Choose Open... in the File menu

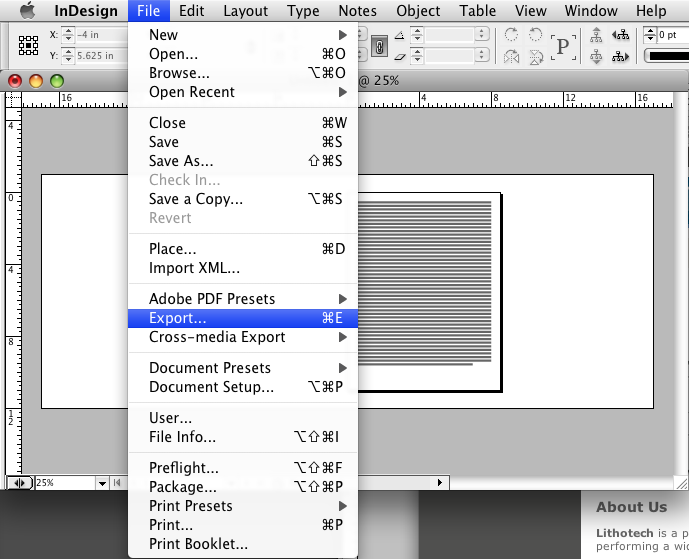click(x=243, y=54)
